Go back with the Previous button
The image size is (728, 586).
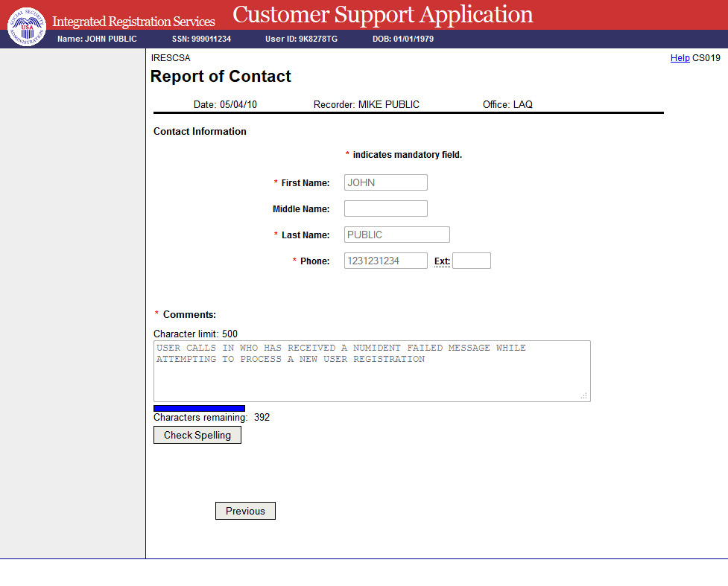coord(245,511)
